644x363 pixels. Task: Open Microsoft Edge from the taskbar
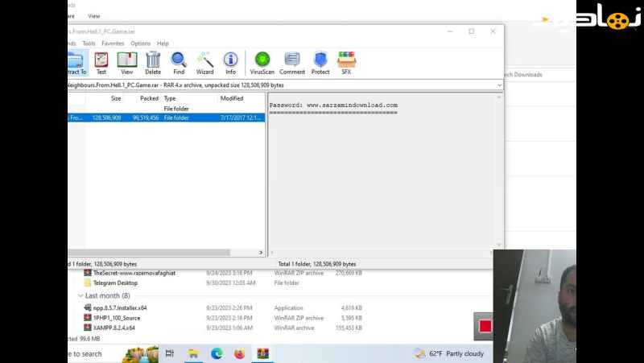pos(217,353)
